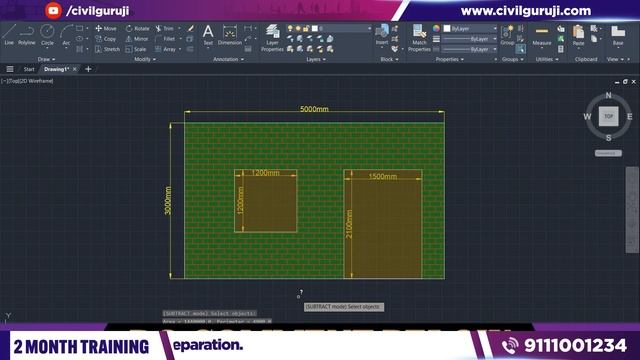Click the 5000mm width dimension text
The width and height of the screenshot is (640, 360).
coord(314,109)
